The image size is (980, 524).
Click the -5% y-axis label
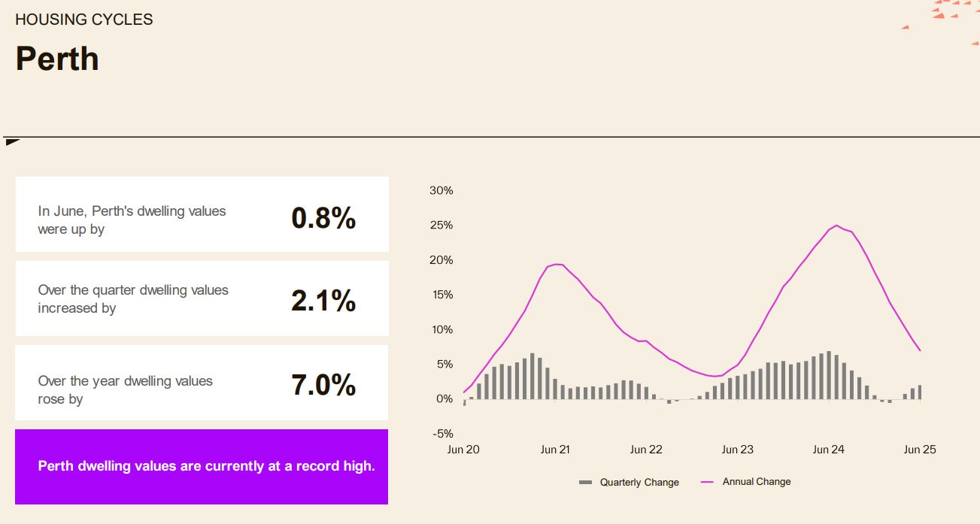coord(441,434)
